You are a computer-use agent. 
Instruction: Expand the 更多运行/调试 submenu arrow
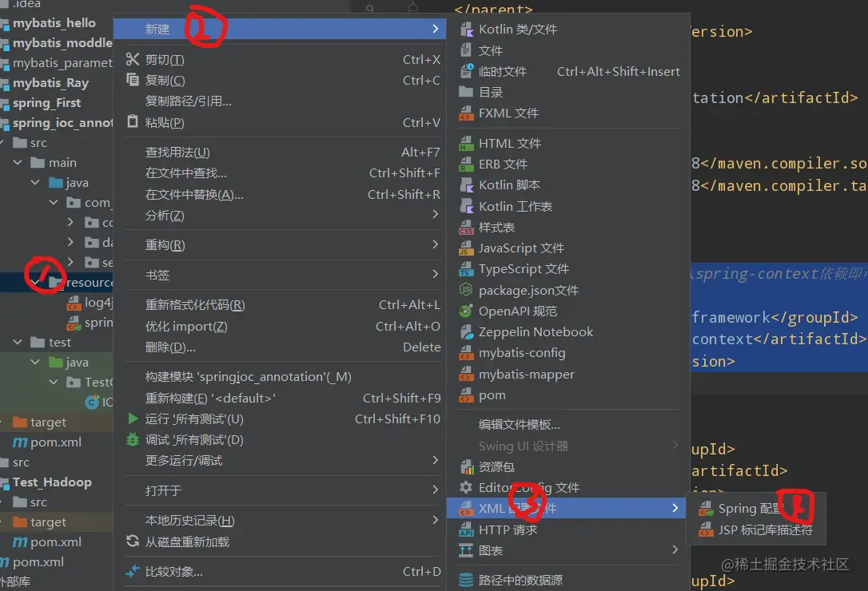pyautogui.click(x=436, y=460)
